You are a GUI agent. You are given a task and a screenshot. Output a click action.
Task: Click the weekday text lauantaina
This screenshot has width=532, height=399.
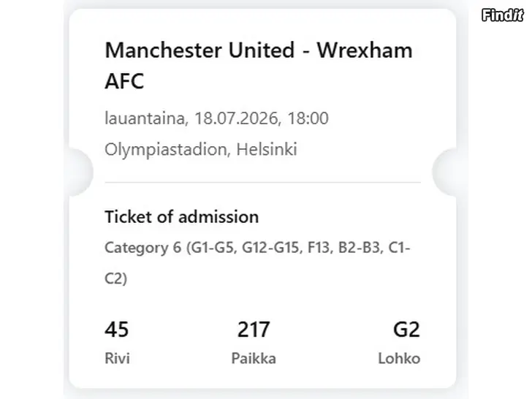coord(146,118)
